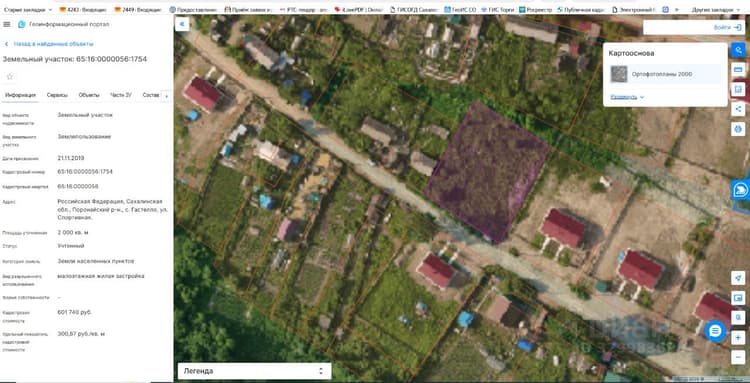Open the ruler measurement tool

coord(738,70)
